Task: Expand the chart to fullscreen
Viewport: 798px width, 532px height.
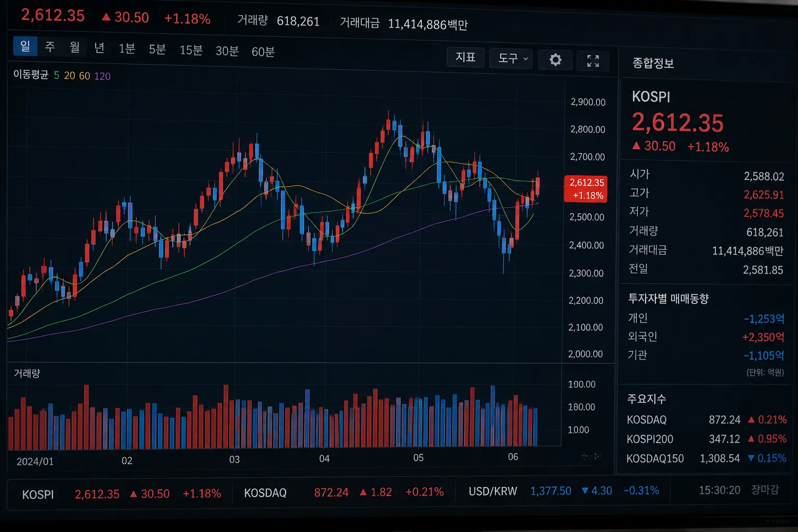Action: [x=593, y=61]
